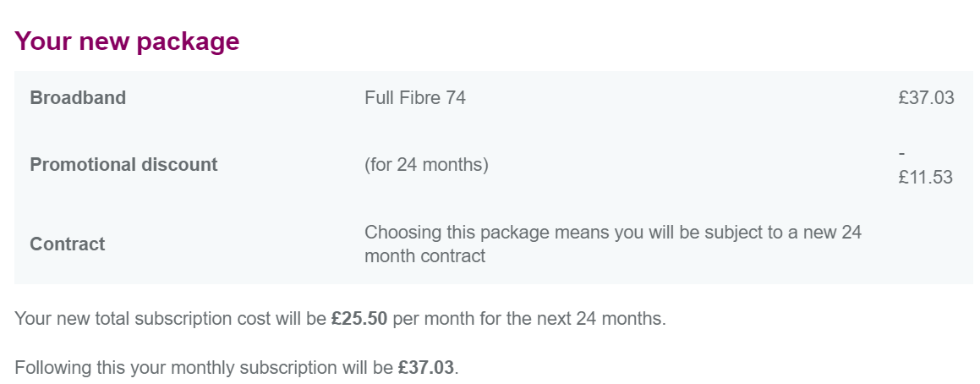Click the £11.53 discount amount
This screenshot has height=384, width=980.
coord(926,178)
